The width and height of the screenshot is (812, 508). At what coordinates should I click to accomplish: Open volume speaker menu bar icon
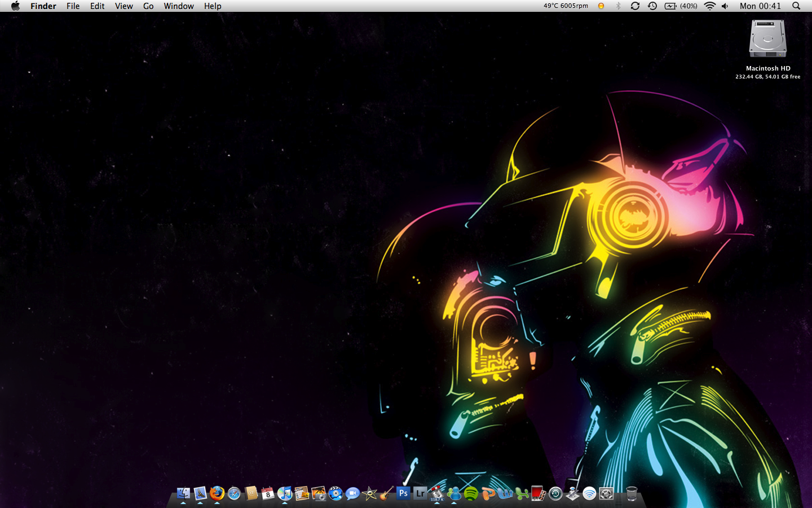click(x=725, y=6)
